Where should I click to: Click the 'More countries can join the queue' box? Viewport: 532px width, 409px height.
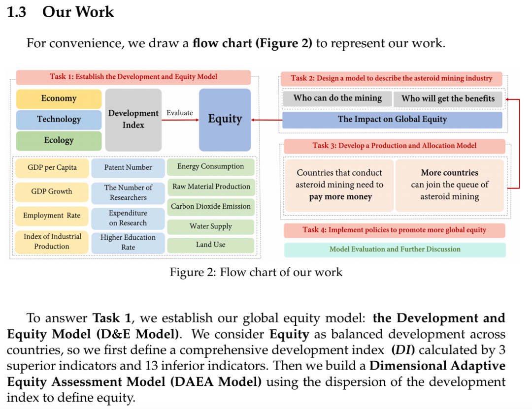[x=450, y=186]
